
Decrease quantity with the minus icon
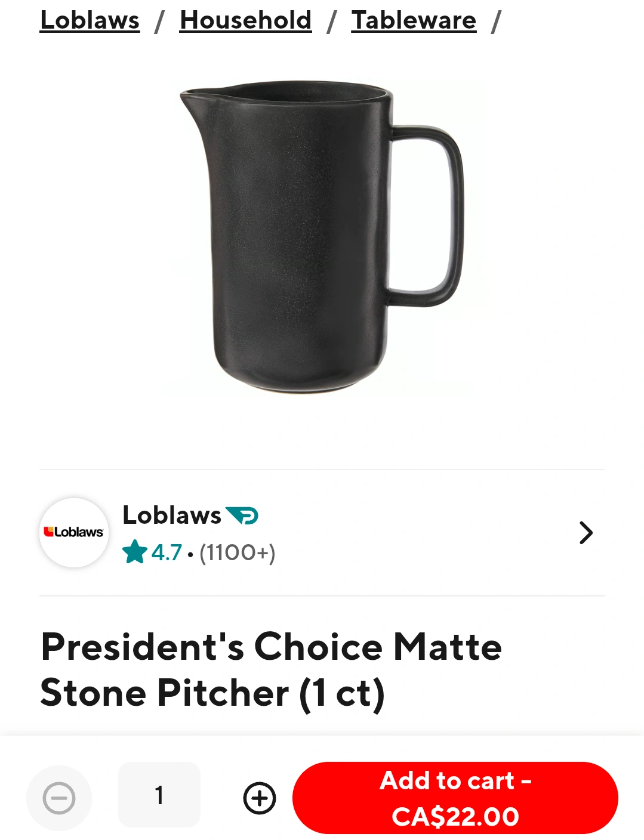pyautogui.click(x=59, y=798)
